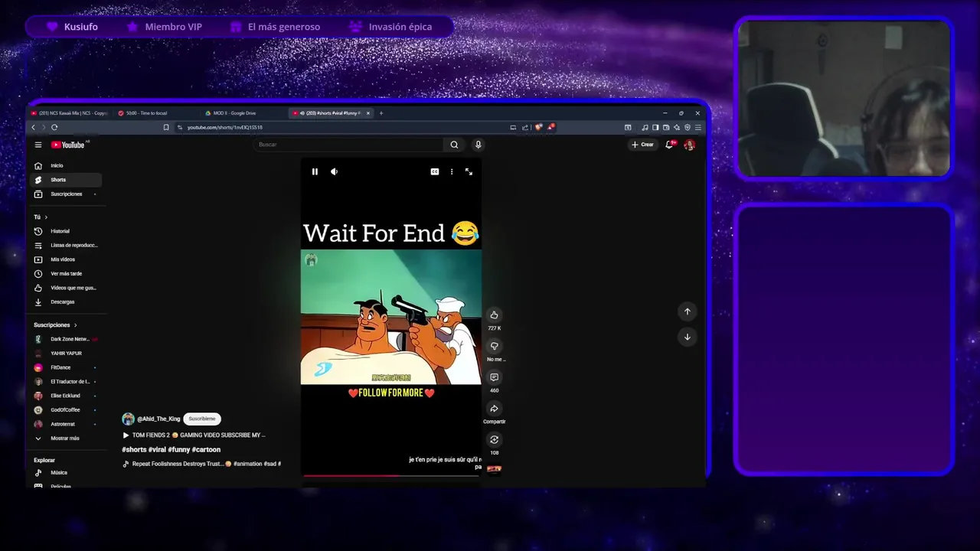This screenshot has width=980, height=551.
Task: Open Historial
Action: pyautogui.click(x=66, y=231)
